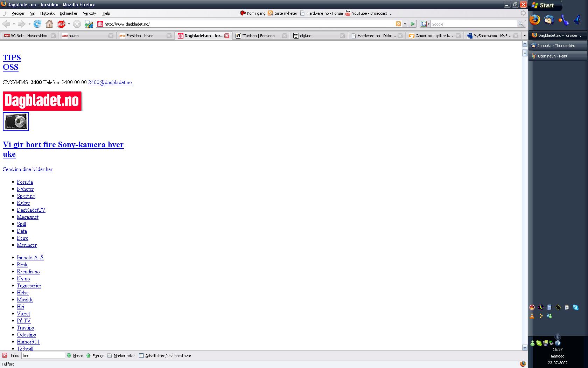This screenshot has width=588, height=368.
Task: Click in the Google search box
Action: pyautogui.click(x=474, y=24)
